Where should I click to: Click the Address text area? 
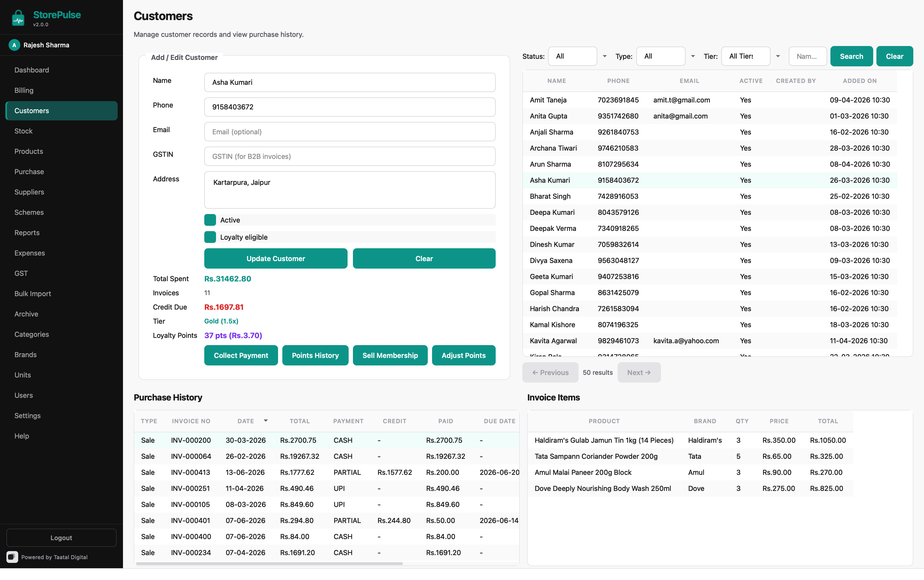point(349,190)
